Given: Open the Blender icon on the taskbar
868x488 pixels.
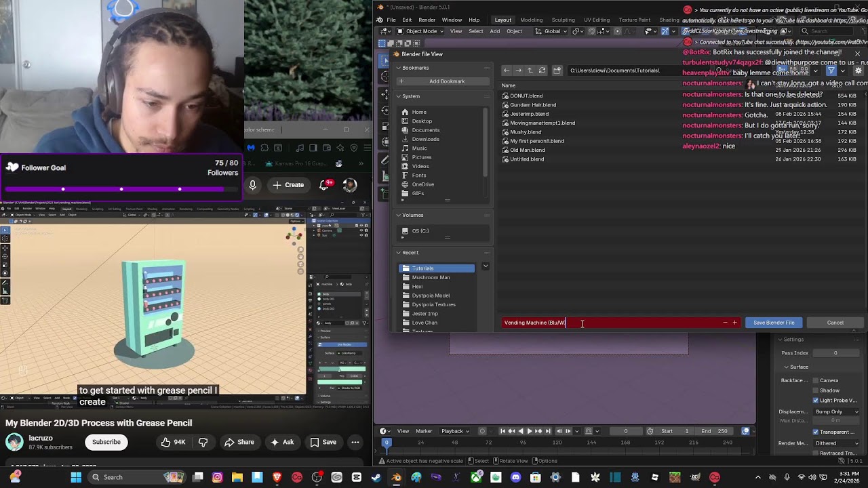Looking at the screenshot, I should click(396, 477).
